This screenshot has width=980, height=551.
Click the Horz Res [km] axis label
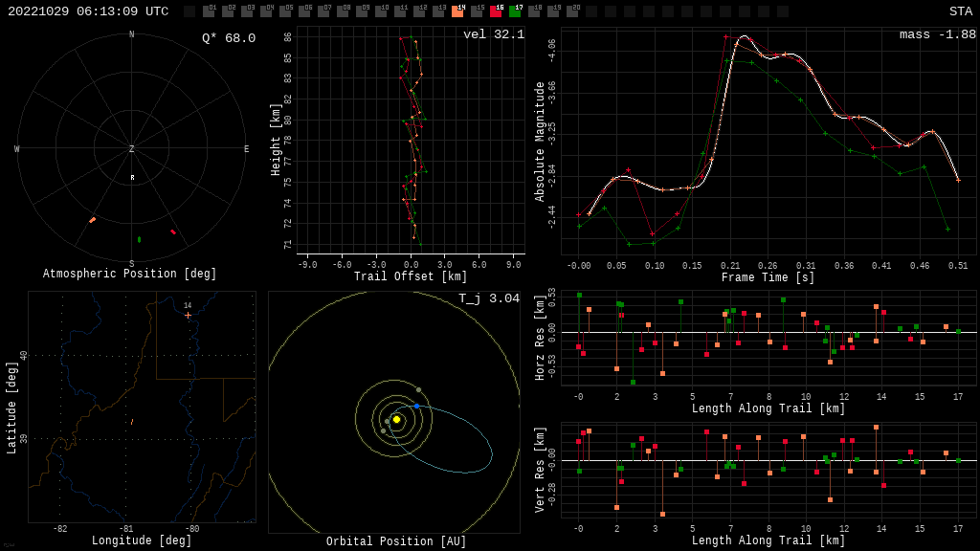[x=540, y=339]
